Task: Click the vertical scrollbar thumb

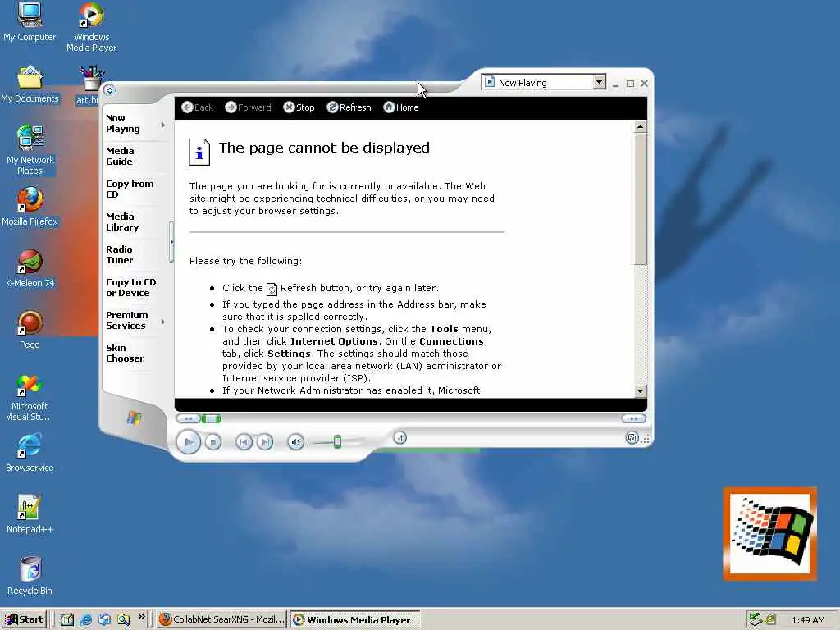Action: tap(640, 199)
